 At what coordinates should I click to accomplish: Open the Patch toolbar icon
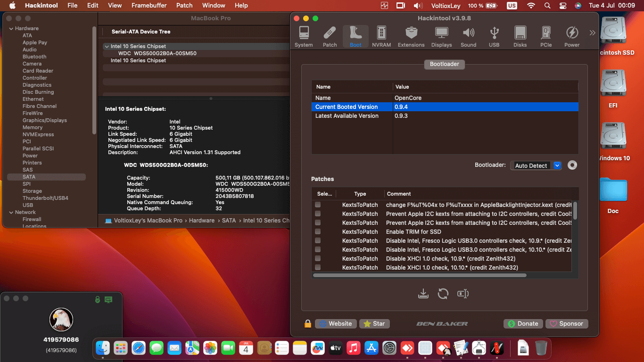click(x=330, y=37)
